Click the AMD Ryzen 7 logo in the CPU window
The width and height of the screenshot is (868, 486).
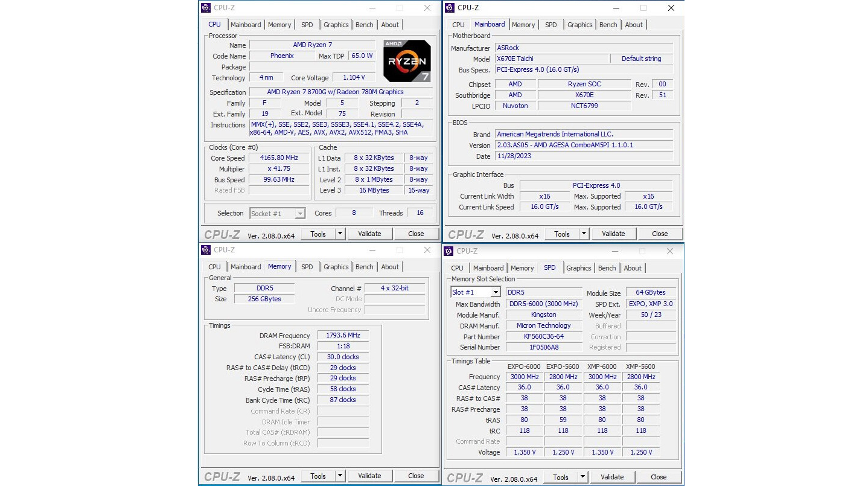407,61
